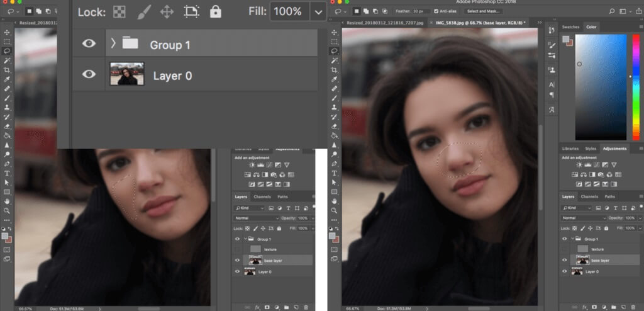Viewport: 644px width, 311px height.
Task: Click the rainbow hue slider in Color panel
Action: pyautogui.click(x=636, y=88)
